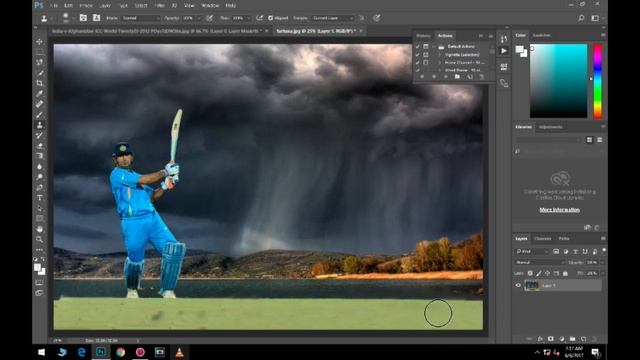Open the Opacity dropdown arrow in options bar
Viewport: 640px width, 360px height.
pyautogui.click(x=199, y=18)
